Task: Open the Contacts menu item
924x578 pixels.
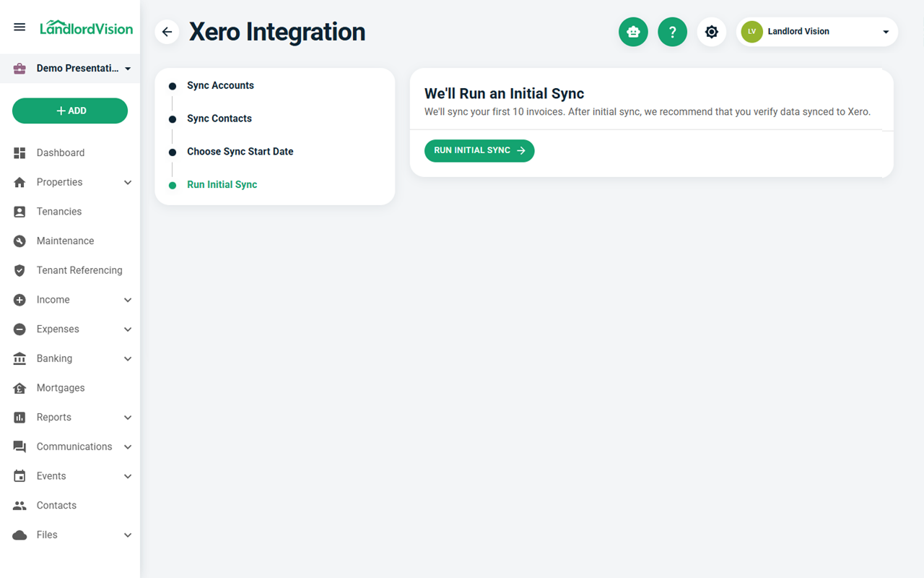Action: (70, 506)
